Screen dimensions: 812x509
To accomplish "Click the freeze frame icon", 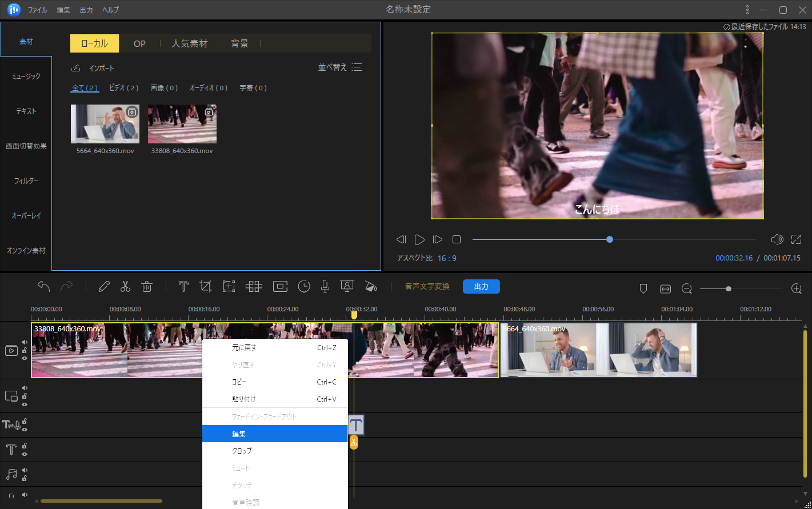I will (x=280, y=287).
